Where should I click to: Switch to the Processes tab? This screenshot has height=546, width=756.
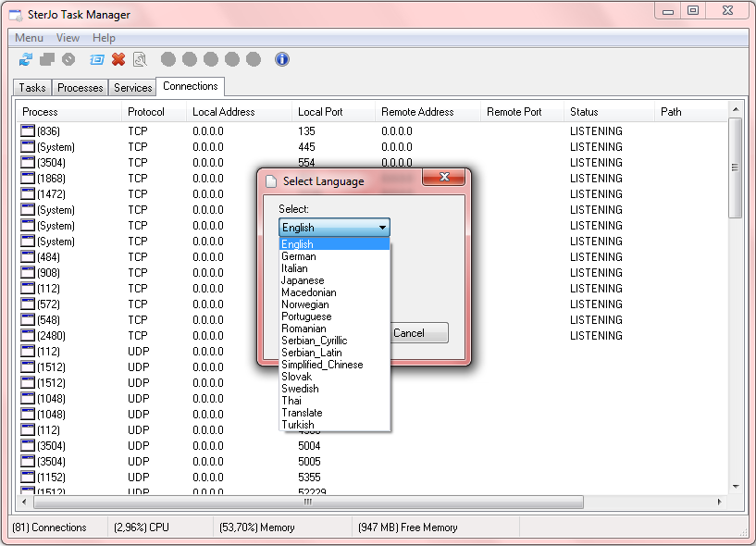click(x=81, y=88)
